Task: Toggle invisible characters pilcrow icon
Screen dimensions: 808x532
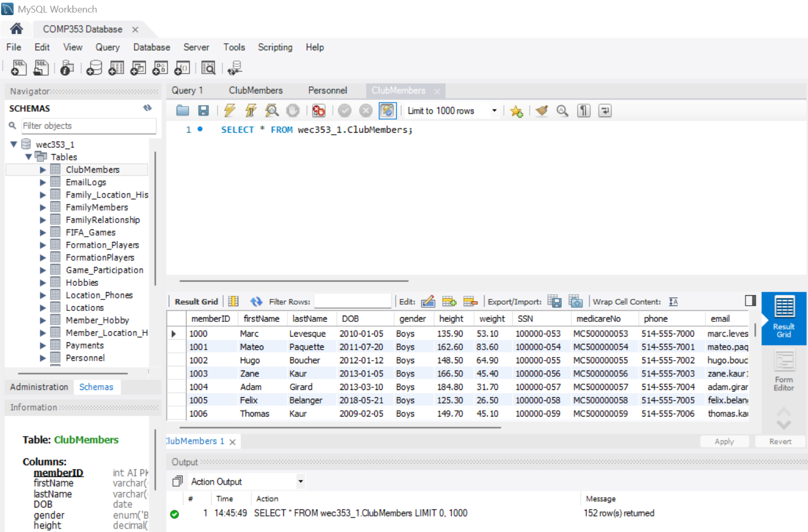Action: tap(584, 110)
